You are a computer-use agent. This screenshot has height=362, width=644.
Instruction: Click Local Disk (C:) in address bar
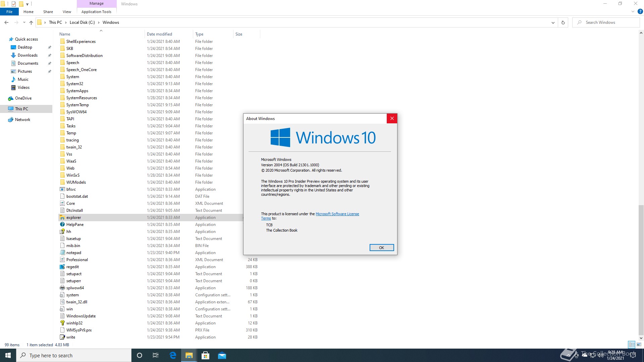(82, 22)
